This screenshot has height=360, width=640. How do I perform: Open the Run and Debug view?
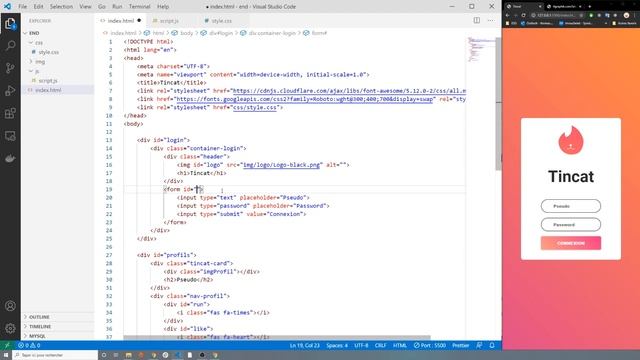coord(10,91)
